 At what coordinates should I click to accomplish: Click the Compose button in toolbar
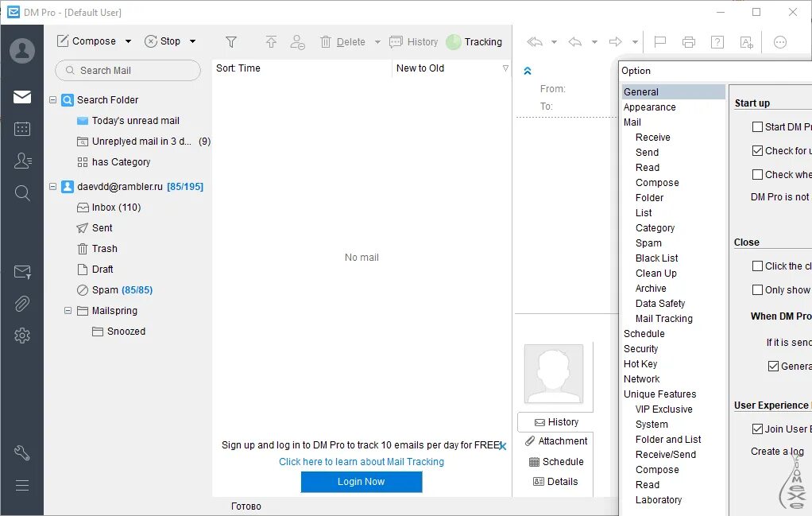[87, 41]
